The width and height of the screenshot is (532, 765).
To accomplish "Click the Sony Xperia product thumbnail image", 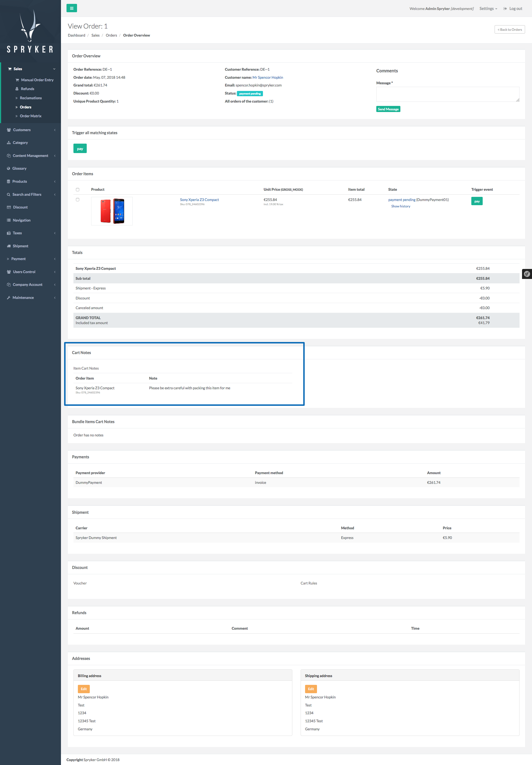I will (x=112, y=211).
